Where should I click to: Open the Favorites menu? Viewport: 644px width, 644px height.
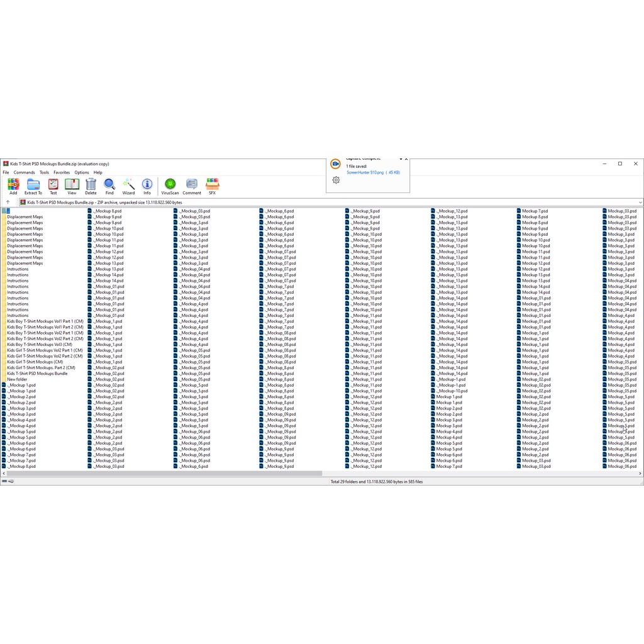[62, 172]
